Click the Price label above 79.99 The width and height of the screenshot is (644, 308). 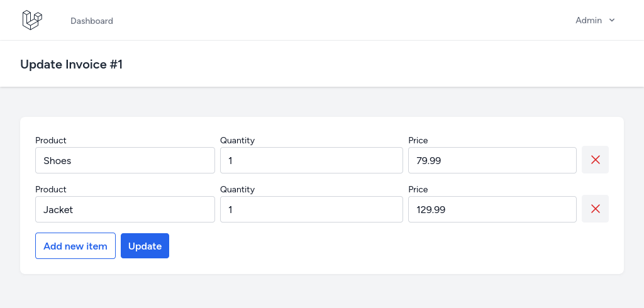(418, 140)
